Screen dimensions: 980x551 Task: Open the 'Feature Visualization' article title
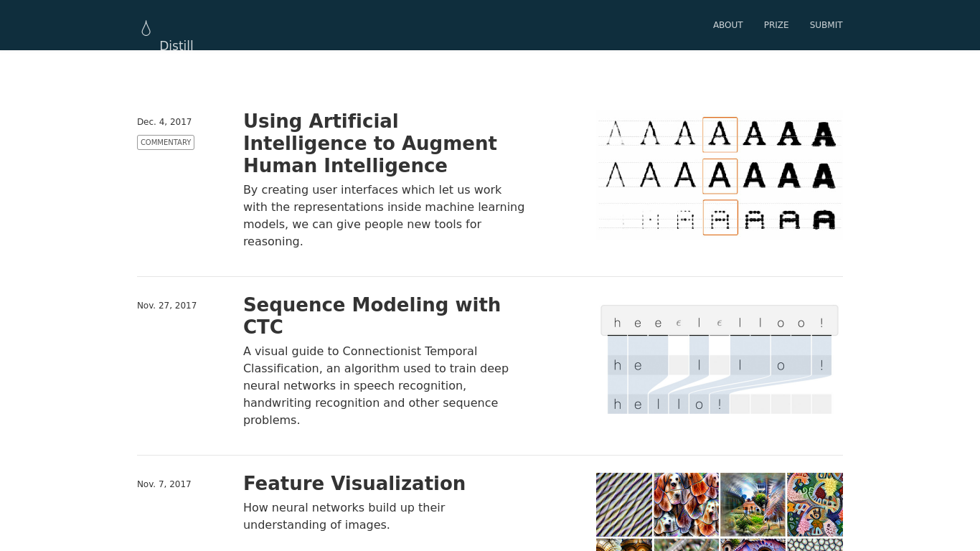coord(354,484)
